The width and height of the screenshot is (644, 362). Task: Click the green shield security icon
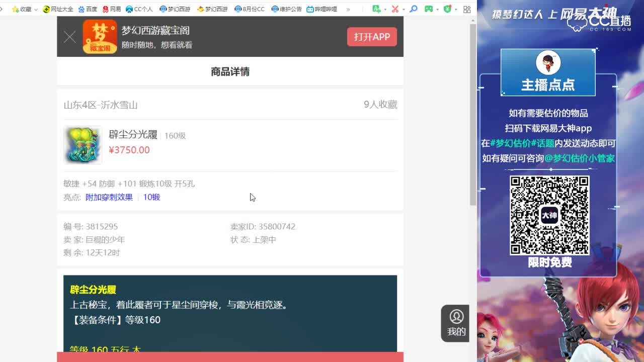click(x=447, y=9)
